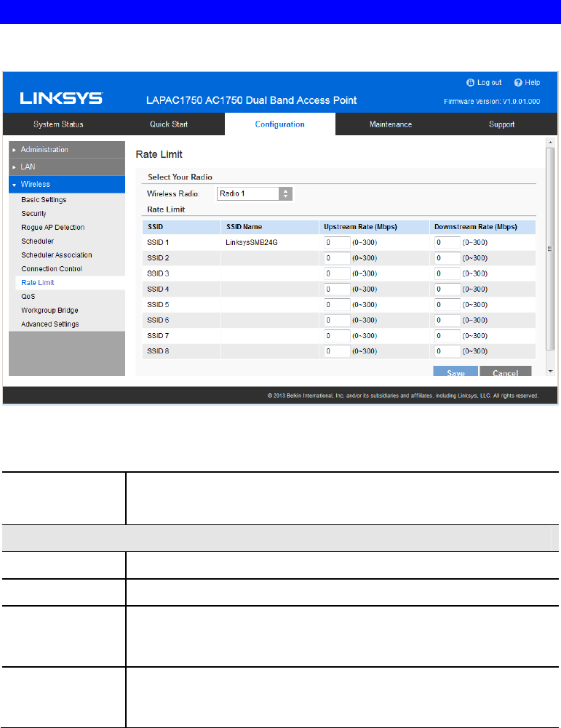Save the rate limit settings
This screenshot has height=728, width=561.
(455, 372)
